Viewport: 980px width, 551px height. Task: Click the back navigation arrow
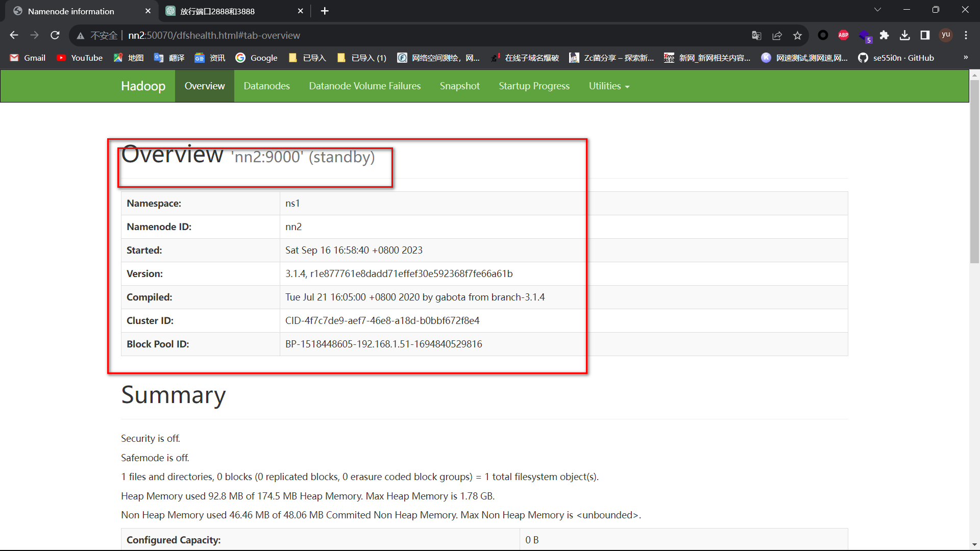click(14, 35)
